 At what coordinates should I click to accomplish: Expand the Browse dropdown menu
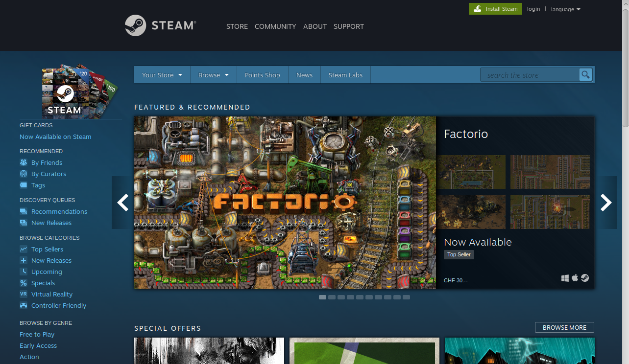[x=213, y=75]
